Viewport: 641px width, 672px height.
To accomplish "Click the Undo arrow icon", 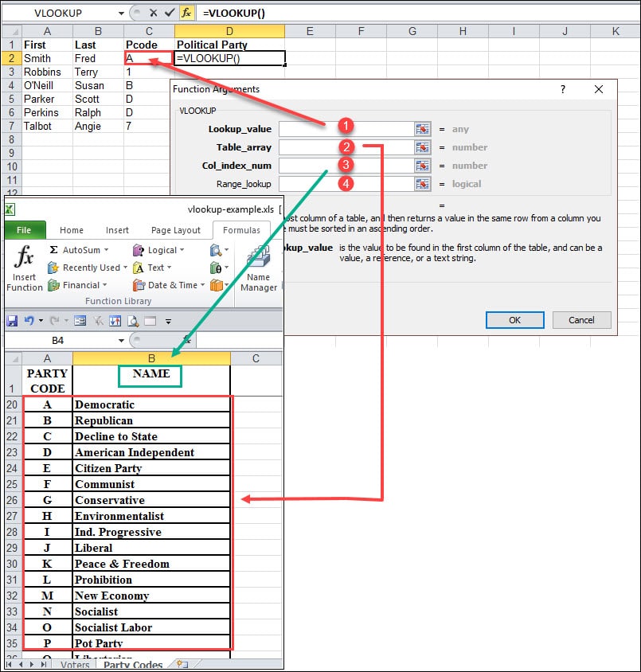I will click(29, 321).
